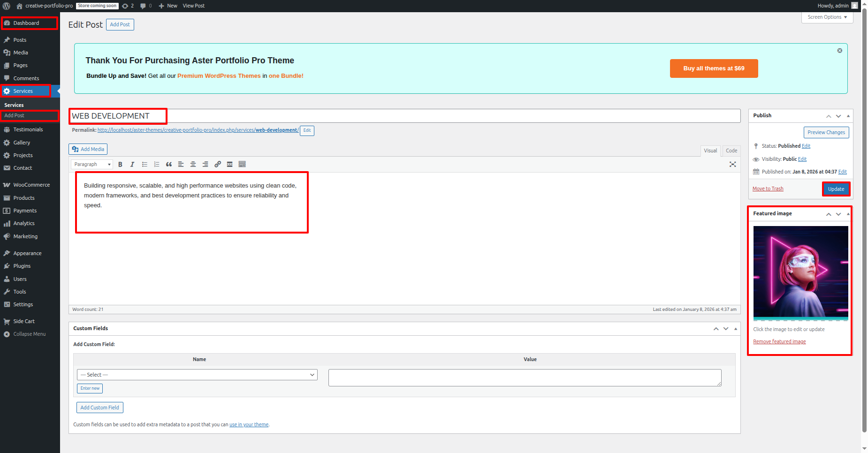This screenshot has width=868, height=453.
Task: Toggle the editor toolbar kitchen sink
Action: point(242,165)
